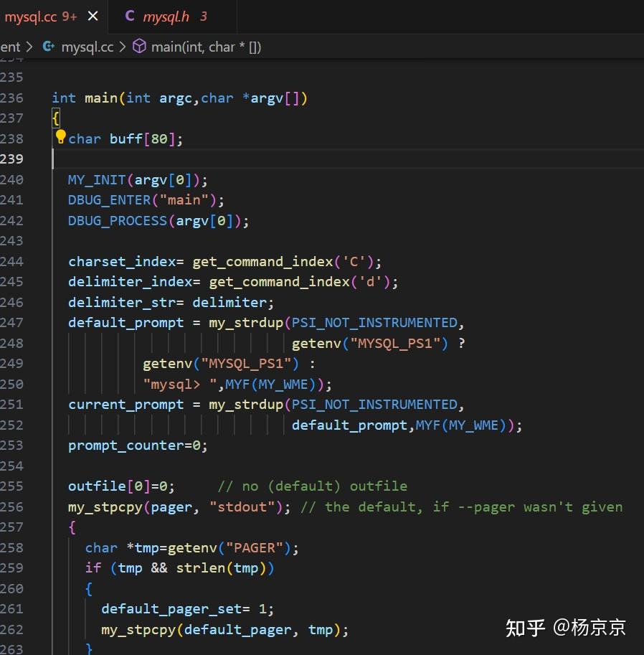Click the "stdout" string literal
The height and width of the screenshot is (655, 644).
tap(242, 507)
